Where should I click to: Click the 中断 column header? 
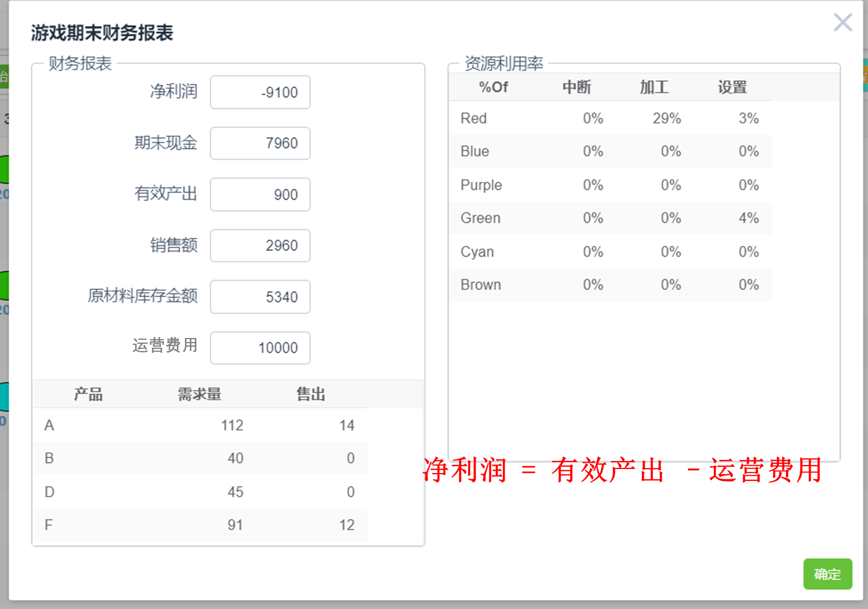(x=576, y=87)
